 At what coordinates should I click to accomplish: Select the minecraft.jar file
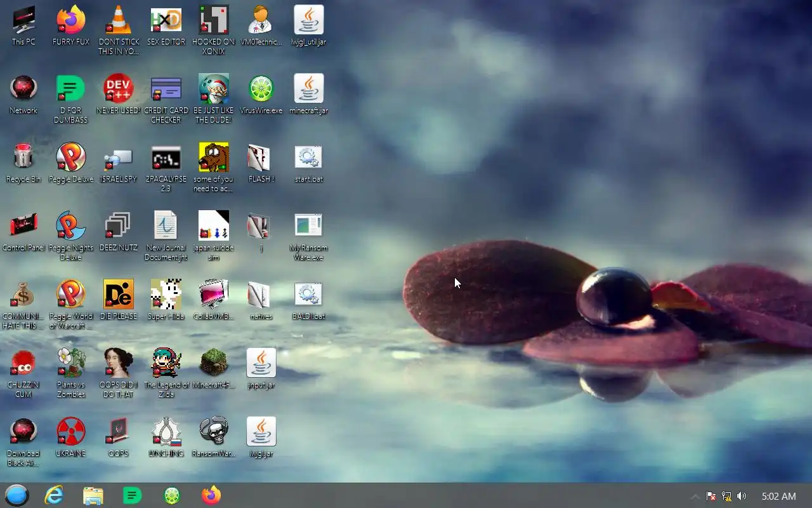pyautogui.click(x=308, y=95)
